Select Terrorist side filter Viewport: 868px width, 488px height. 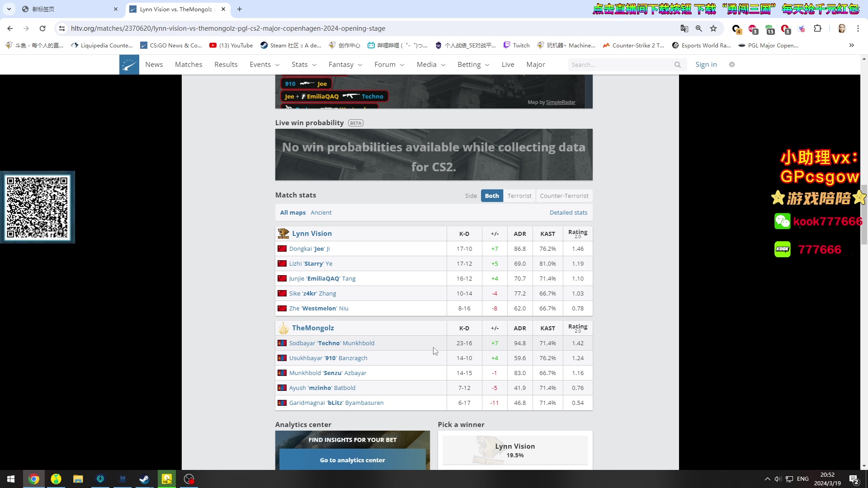pos(519,196)
